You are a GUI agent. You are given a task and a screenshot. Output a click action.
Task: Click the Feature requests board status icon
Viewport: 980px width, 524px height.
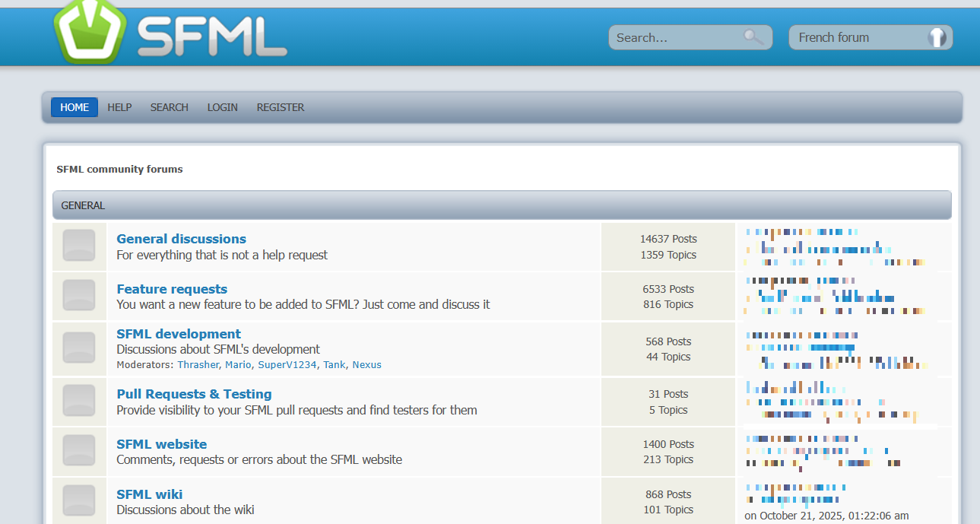79,296
